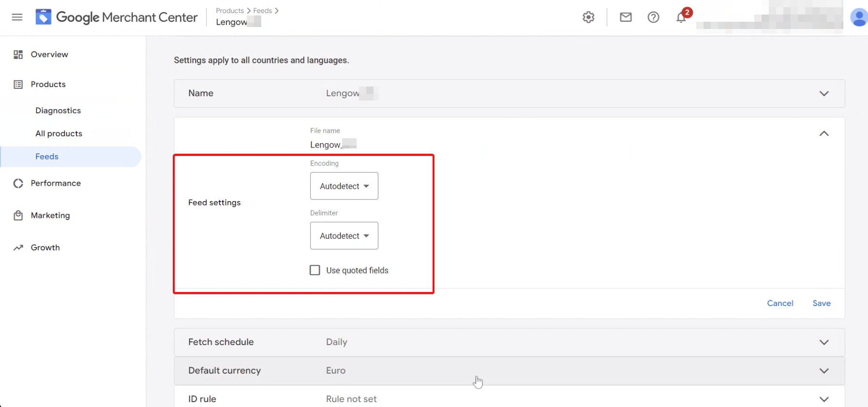Go to Diagnostics in sidebar
Viewport: 868px width, 407px height.
click(x=58, y=111)
